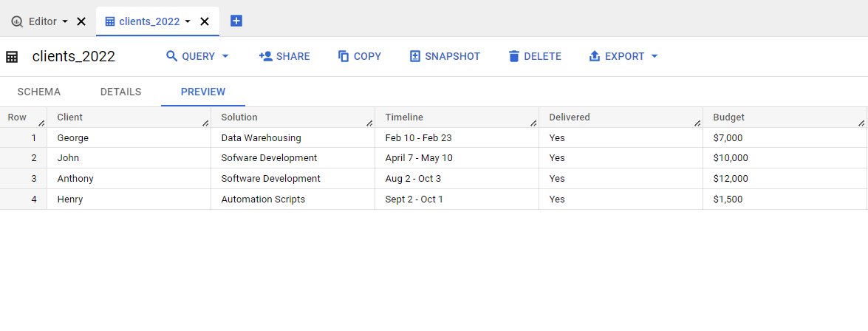Screen dimensions: 868x331
Task: Open the Export dropdown arrow
Action: click(654, 56)
